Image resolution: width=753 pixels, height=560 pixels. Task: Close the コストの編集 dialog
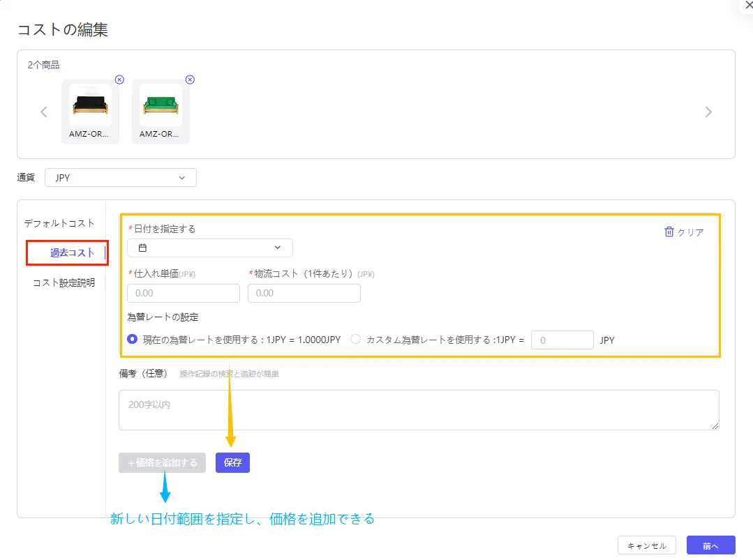tap(748, 5)
